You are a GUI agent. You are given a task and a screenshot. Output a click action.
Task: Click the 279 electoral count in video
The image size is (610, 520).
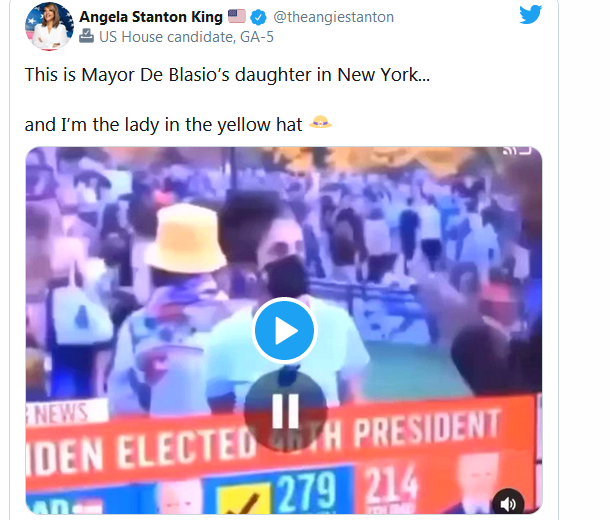pos(307,492)
